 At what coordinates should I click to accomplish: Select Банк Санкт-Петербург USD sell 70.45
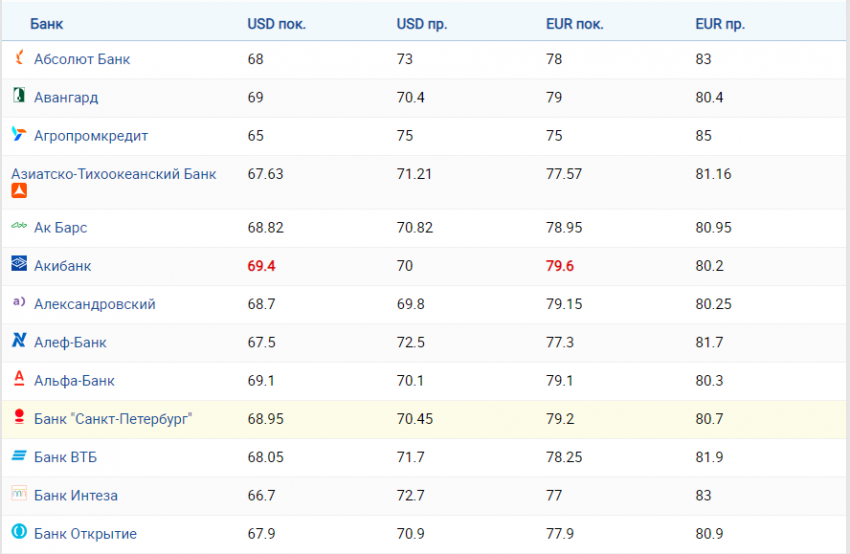(415, 419)
